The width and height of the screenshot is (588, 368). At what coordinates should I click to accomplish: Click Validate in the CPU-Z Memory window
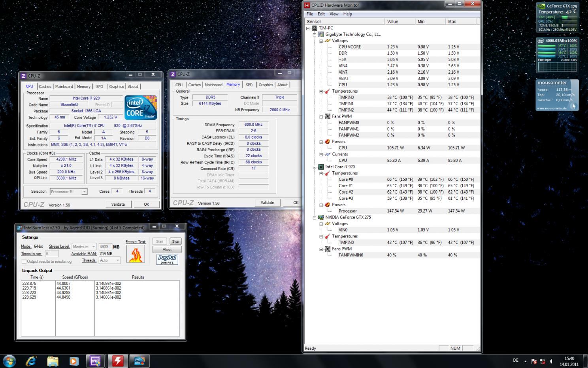coord(268,203)
